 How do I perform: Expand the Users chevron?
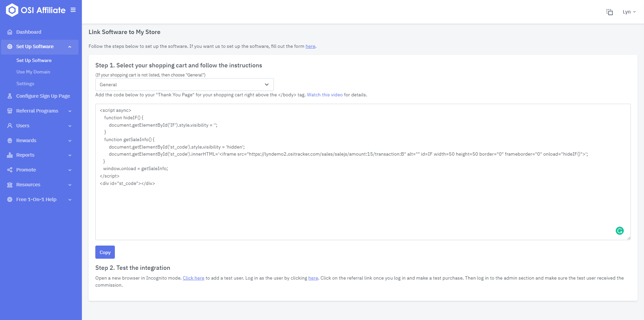click(x=70, y=126)
